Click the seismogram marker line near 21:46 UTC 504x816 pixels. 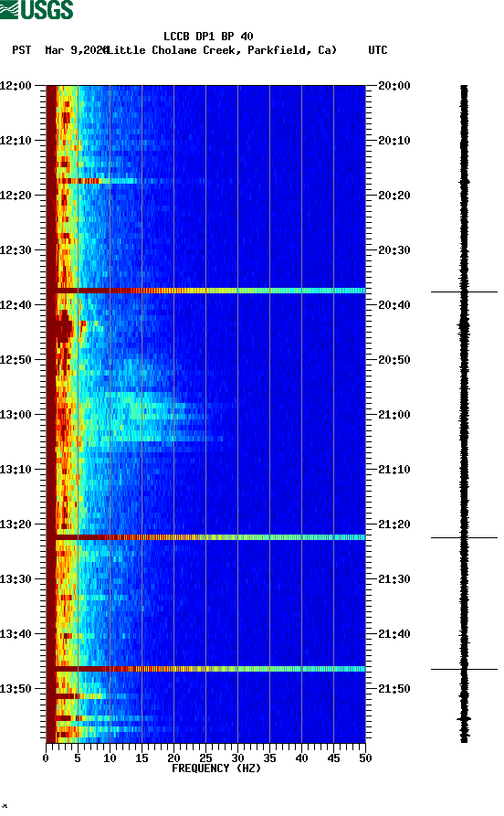[464, 669]
